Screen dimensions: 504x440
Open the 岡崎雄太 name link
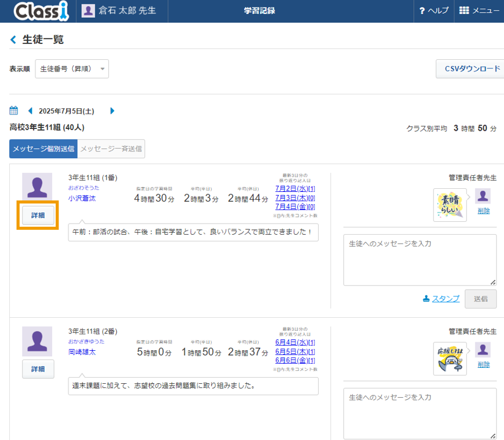point(81,352)
